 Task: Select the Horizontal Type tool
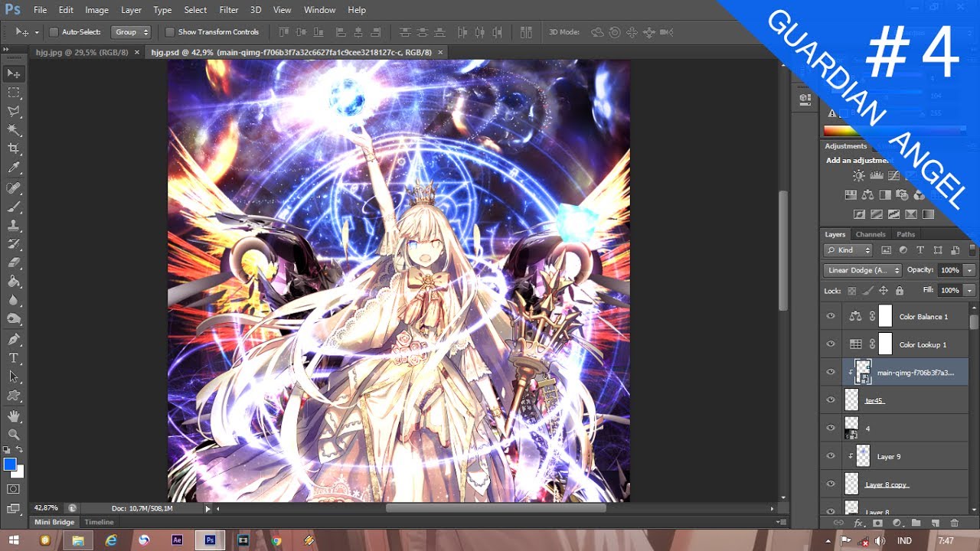[x=14, y=358]
